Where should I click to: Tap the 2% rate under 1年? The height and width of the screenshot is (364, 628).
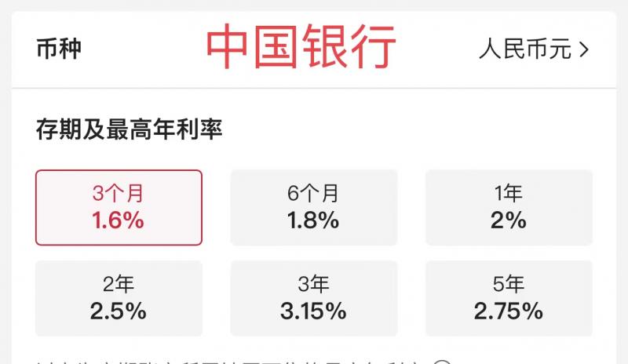[x=508, y=220]
